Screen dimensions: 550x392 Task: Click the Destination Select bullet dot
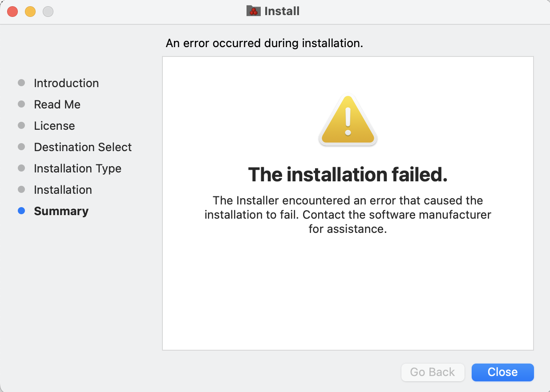pos(21,147)
